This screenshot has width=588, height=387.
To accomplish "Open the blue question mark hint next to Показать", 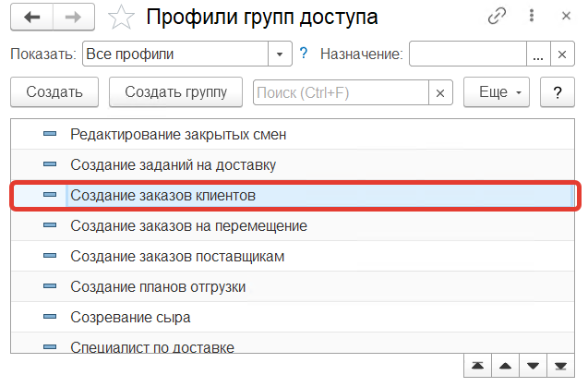I will [304, 54].
